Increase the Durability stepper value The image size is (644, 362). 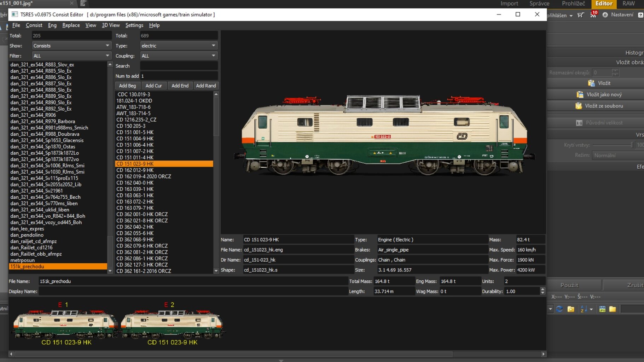543,289
